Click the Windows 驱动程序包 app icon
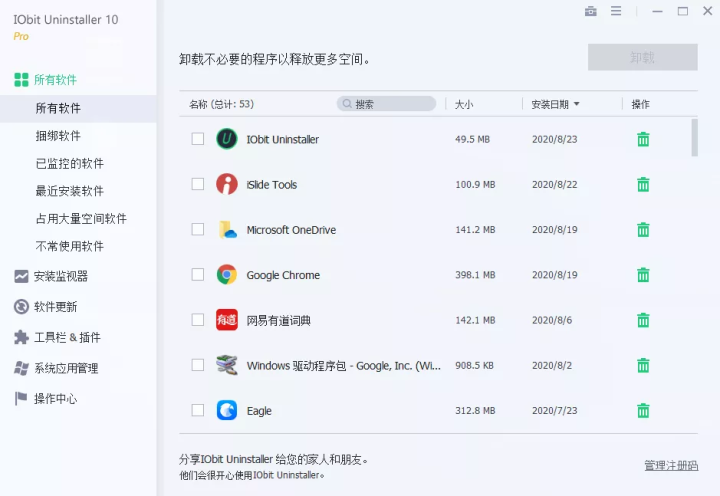The image size is (720, 496). [x=227, y=365]
